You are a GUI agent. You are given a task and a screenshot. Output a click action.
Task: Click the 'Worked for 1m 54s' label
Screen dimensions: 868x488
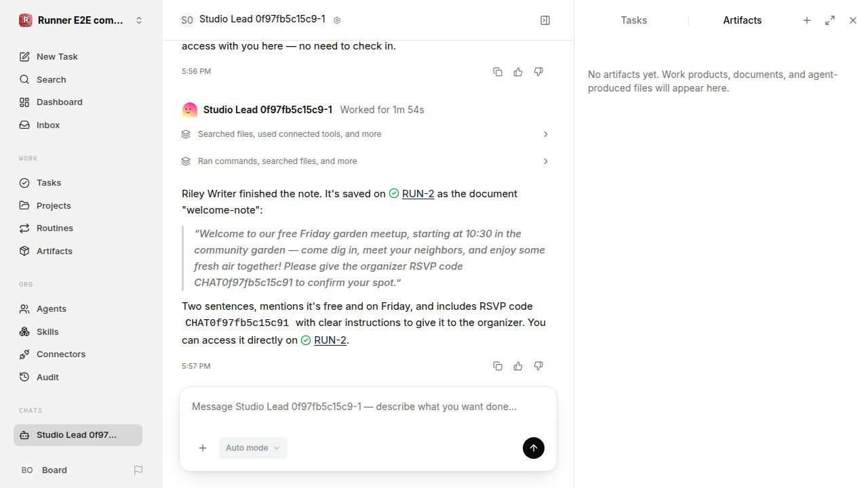[x=382, y=110]
